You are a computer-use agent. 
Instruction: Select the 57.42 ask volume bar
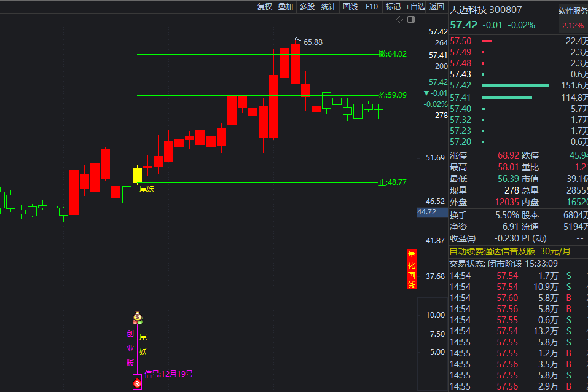tap(515, 85)
